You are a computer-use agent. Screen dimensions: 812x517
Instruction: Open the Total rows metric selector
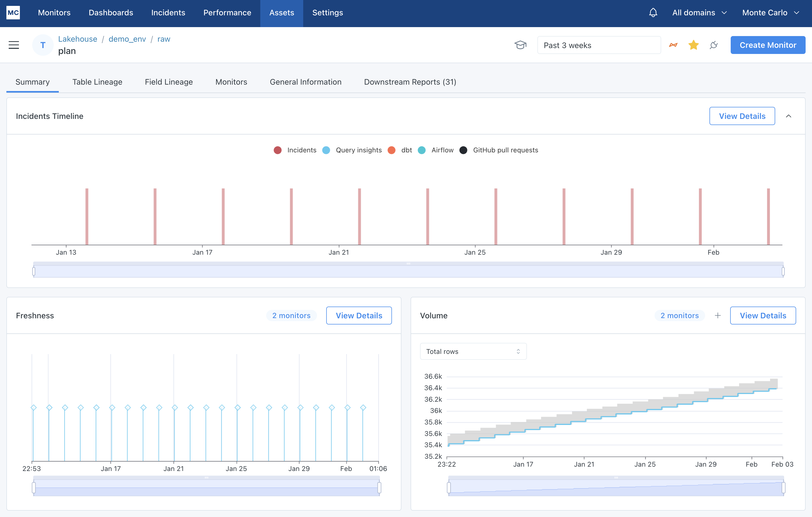(x=473, y=351)
